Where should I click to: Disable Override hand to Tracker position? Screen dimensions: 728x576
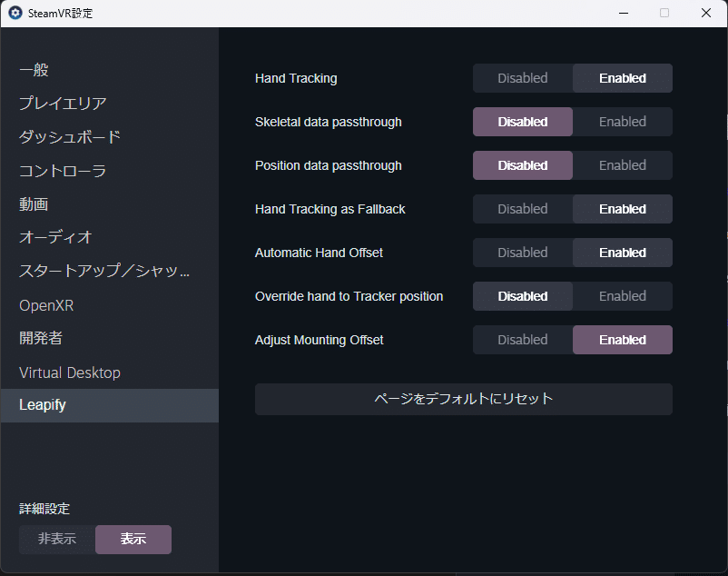523,296
